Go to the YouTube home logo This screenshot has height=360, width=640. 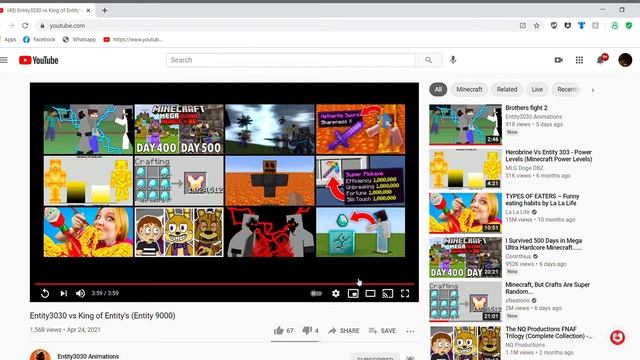[x=39, y=60]
